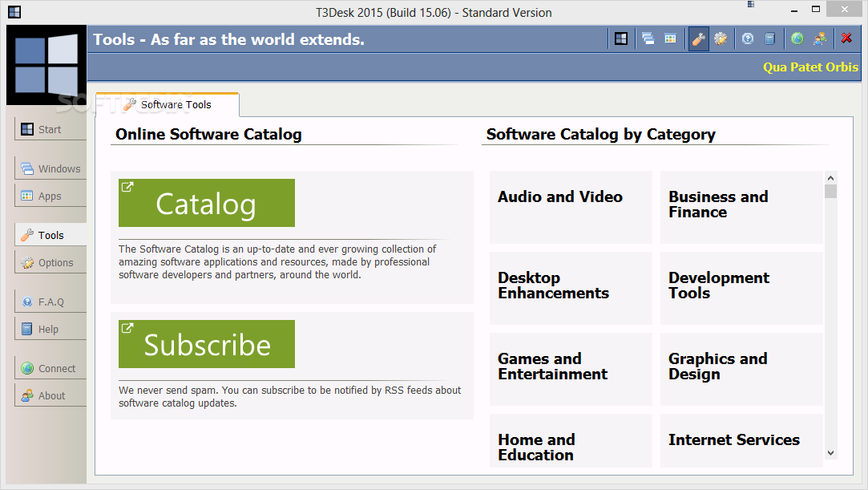Open Help book toolbar icon
The height and width of the screenshot is (490, 868).
pyautogui.click(x=769, y=38)
